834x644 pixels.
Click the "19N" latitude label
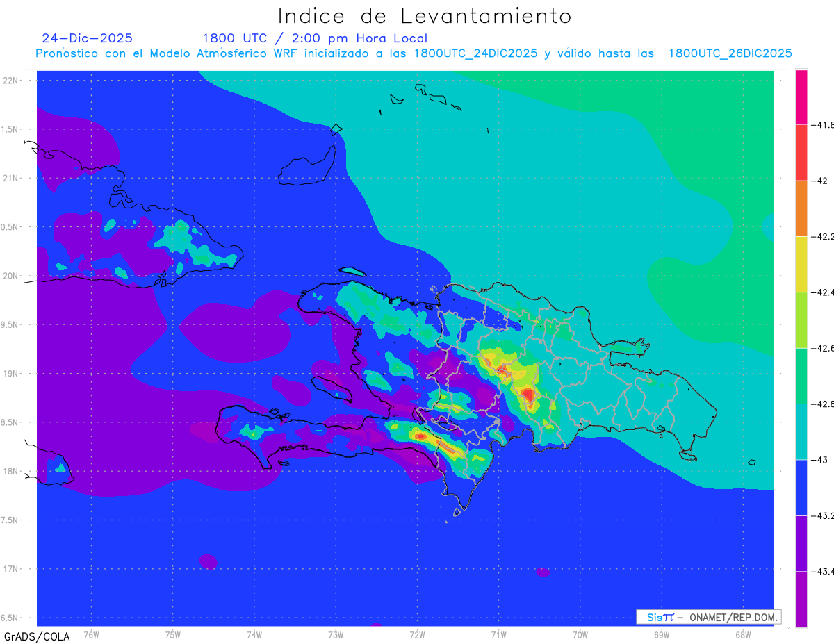pos(10,373)
